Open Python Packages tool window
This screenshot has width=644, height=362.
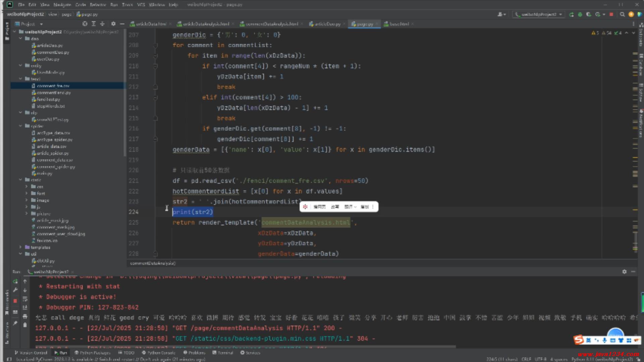click(92, 353)
